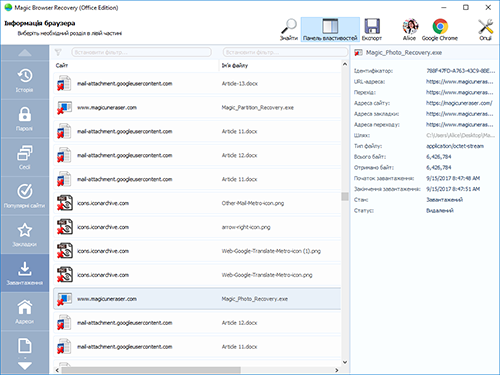The width and height of the screenshot is (500, 375).
Task: Open the Bookmarks (Закладки) star section
Action: click(25, 235)
